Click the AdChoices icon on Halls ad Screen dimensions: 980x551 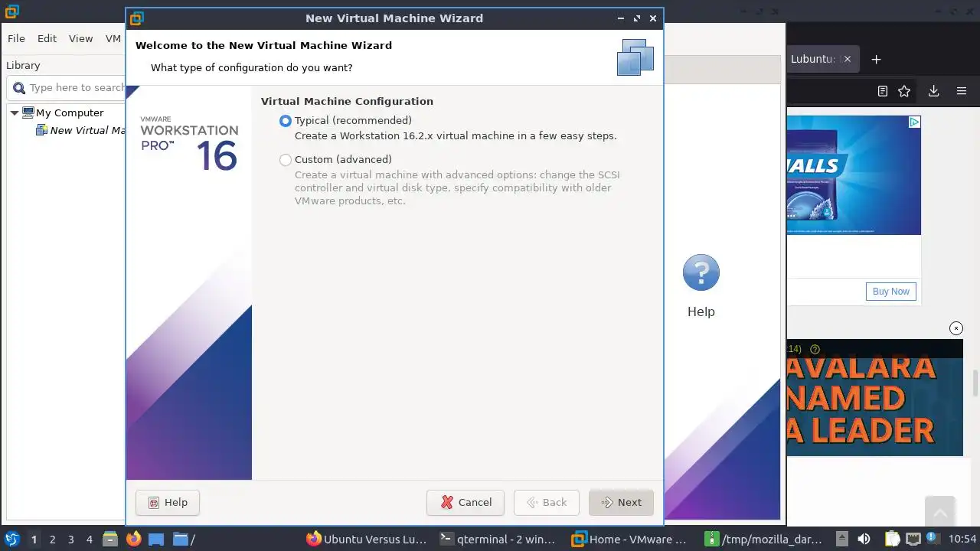pyautogui.click(x=914, y=122)
